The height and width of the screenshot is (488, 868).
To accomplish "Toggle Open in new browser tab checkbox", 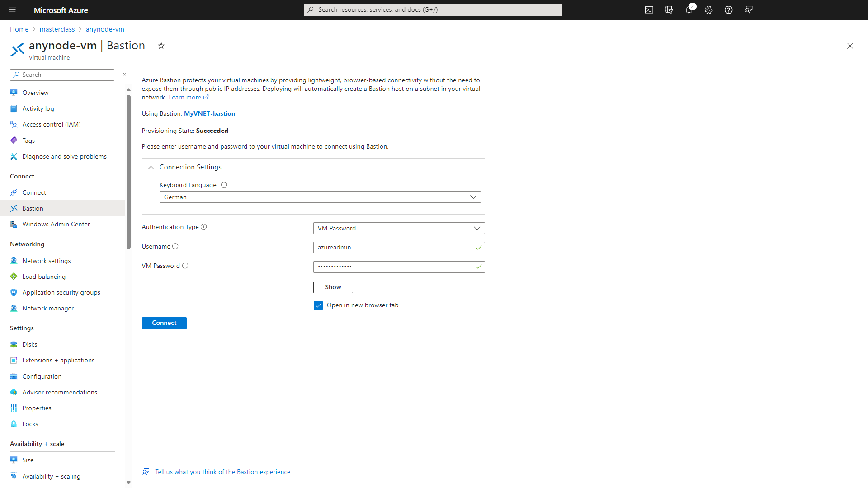I will 319,305.
